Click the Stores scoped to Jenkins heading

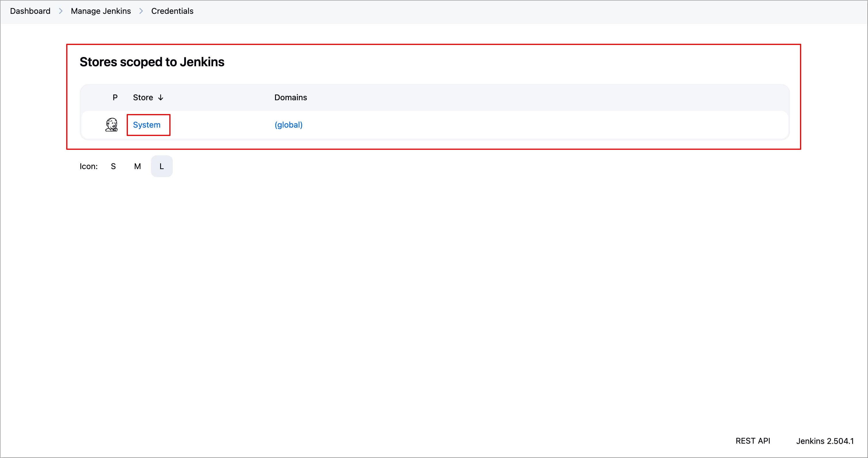click(x=152, y=62)
